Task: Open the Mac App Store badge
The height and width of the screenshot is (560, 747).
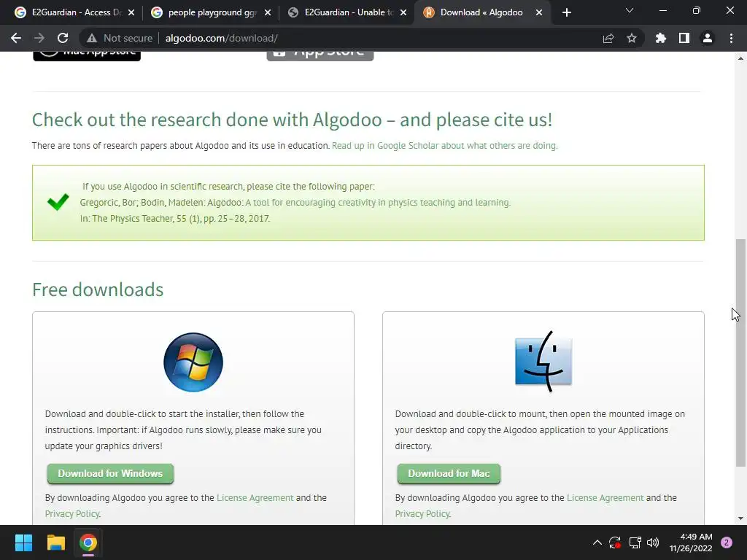Action: [87, 55]
